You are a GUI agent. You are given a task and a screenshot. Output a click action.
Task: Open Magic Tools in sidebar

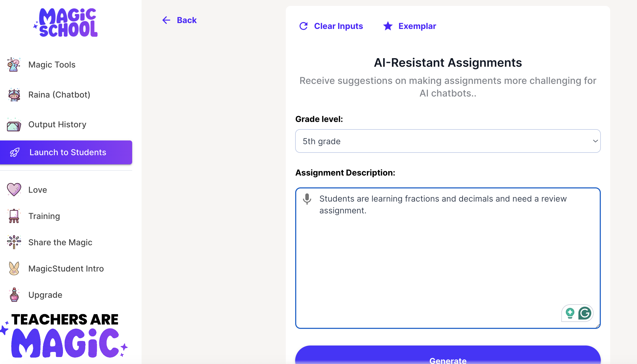pos(52,65)
